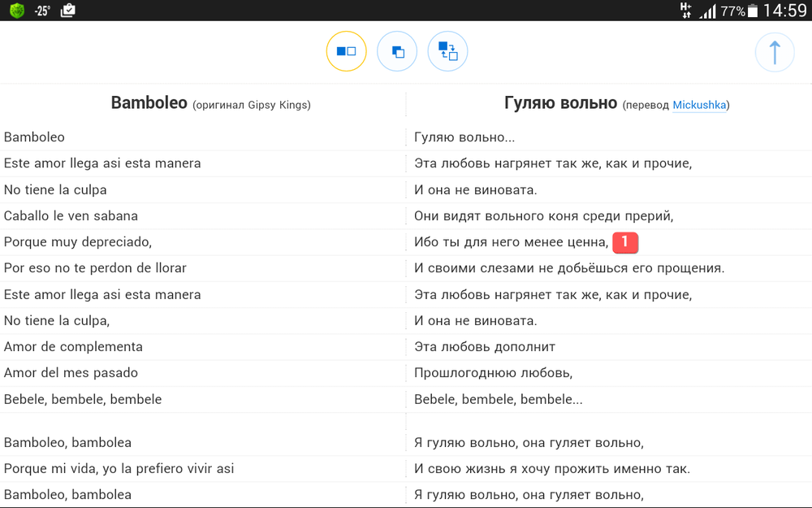
Task: Select the lyric line "Caballo le ven sabana"
Action: (71, 215)
